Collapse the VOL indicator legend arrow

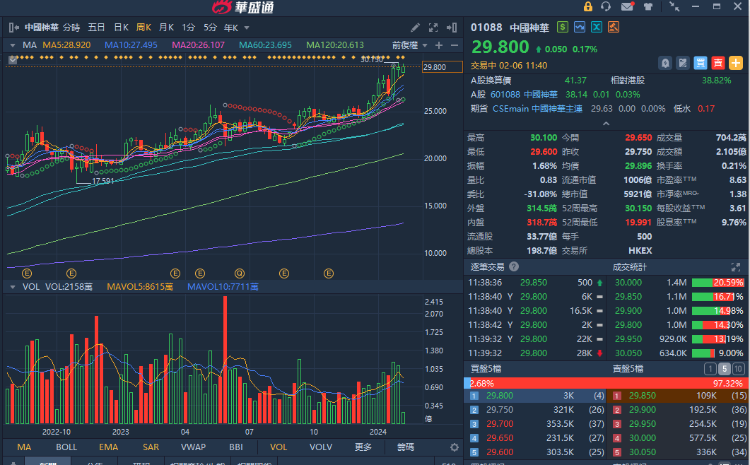[x=12, y=287]
